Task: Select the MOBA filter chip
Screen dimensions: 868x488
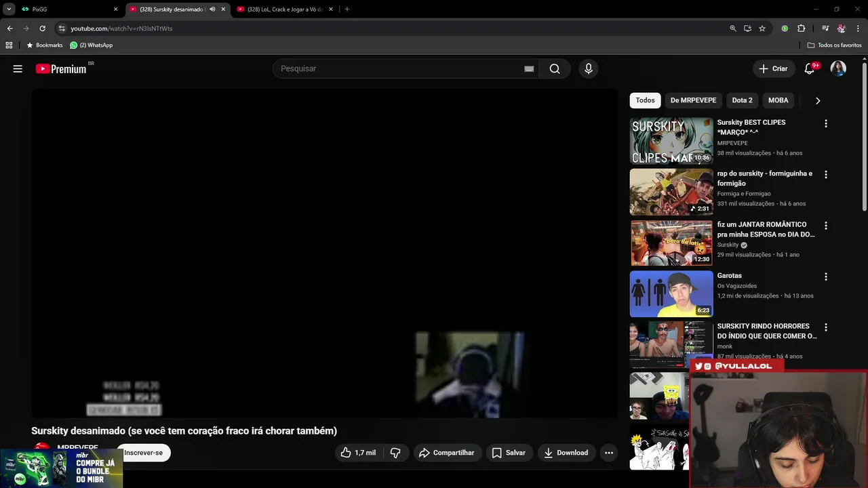Action: (778, 100)
